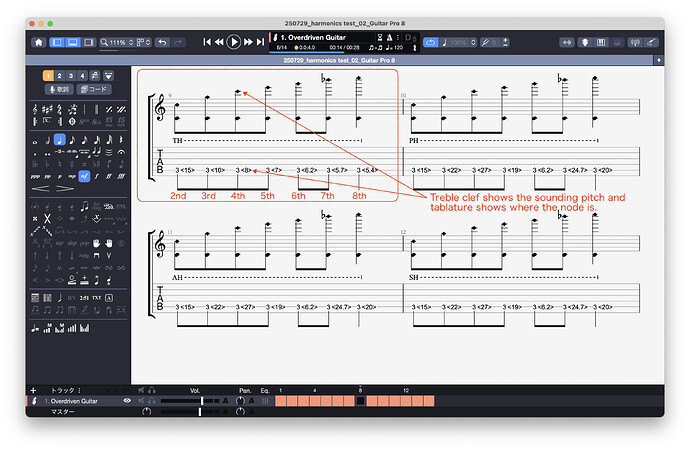Select voice 1 in the palette
Screen dimensions: 690x451
pos(48,76)
